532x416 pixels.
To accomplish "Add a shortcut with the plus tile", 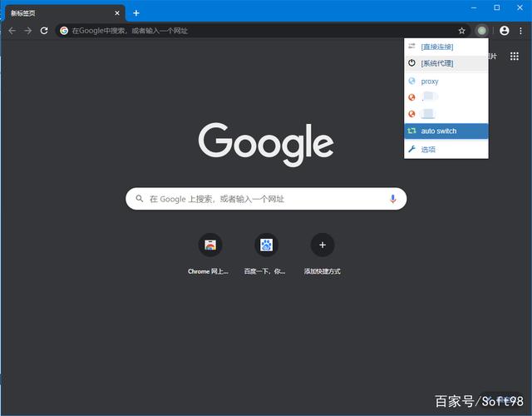I will click(323, 245).
